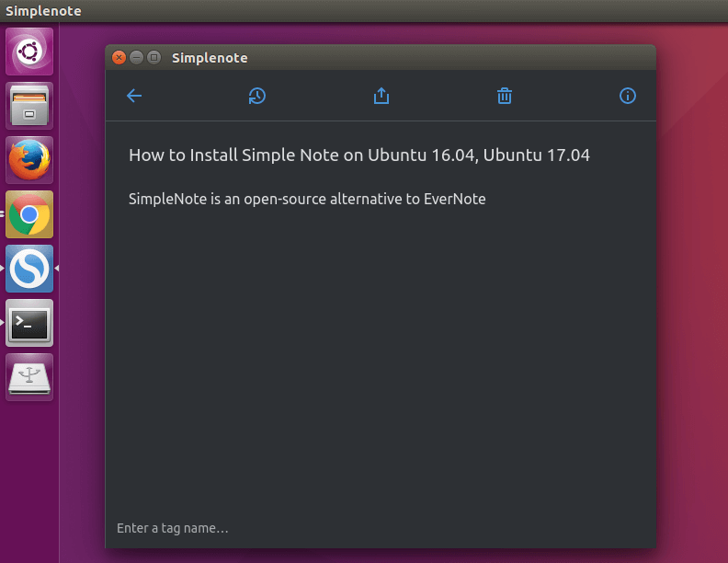Viewport: 728px width, 563px height.
Task: Open the Ubuntu Dash from the launcher
Action: 29,52
